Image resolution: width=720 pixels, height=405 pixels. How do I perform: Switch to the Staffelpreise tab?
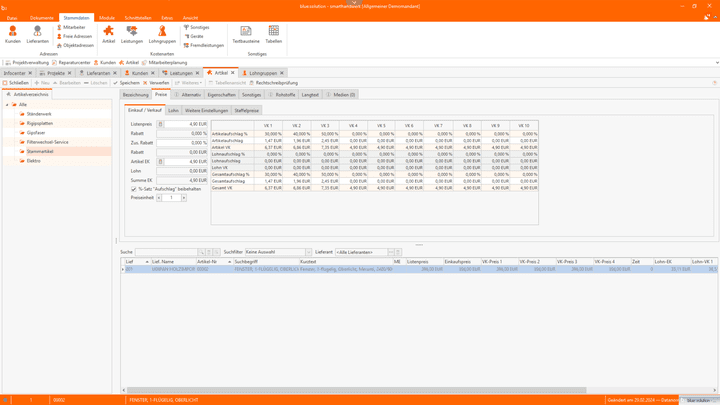(x=247, y=111)
